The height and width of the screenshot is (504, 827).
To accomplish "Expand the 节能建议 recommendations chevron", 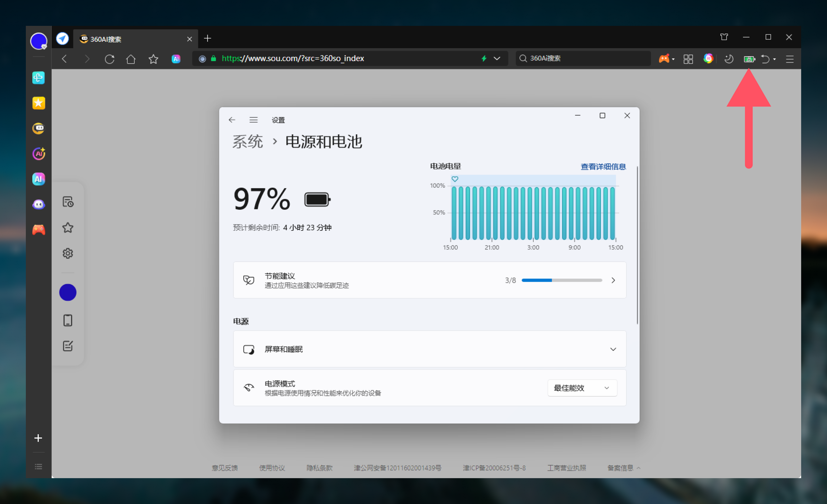I will pyautogui.click(x=613, y=280).
